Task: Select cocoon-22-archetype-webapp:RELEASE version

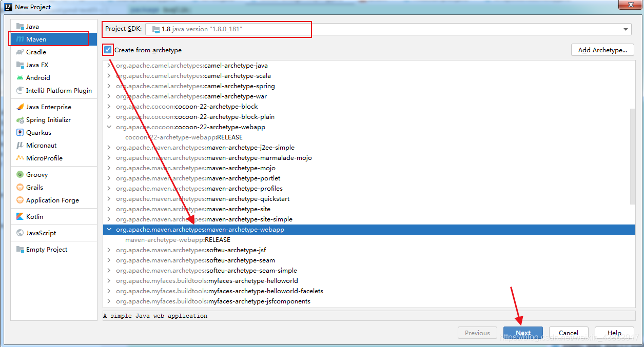Action: coord(184,137)
